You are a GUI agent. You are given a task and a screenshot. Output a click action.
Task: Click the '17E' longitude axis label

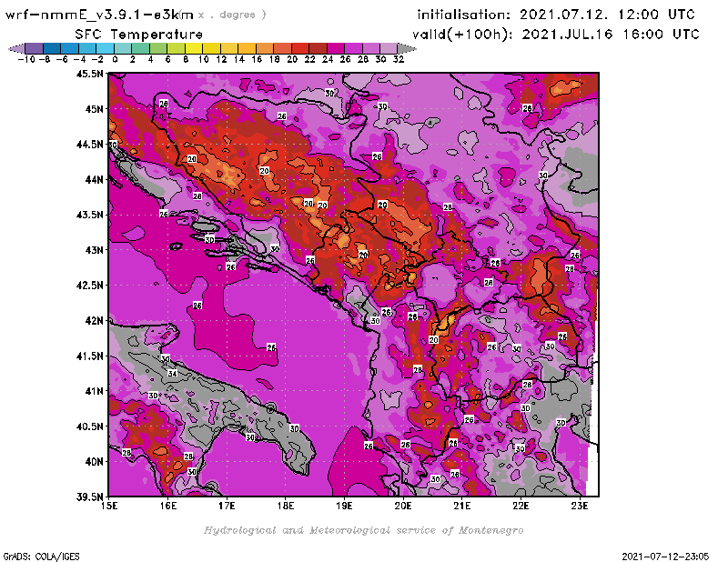pyautogui.click(x=227, y=506)
